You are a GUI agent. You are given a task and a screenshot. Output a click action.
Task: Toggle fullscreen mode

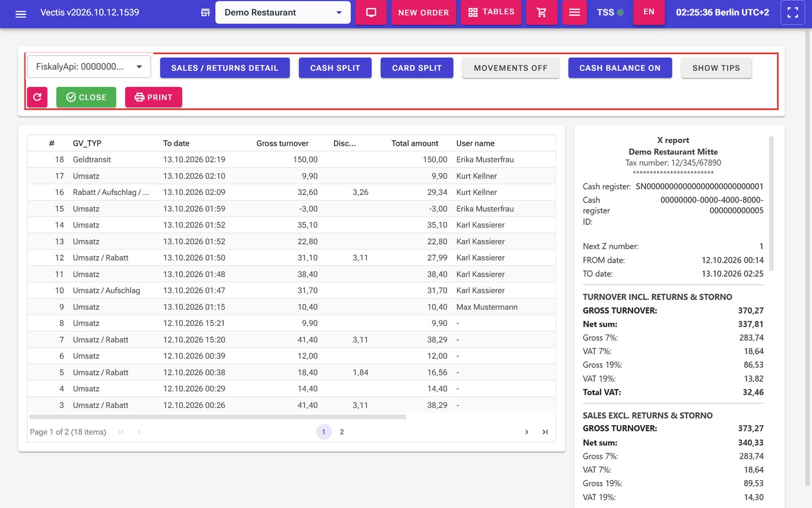(793, 12)
